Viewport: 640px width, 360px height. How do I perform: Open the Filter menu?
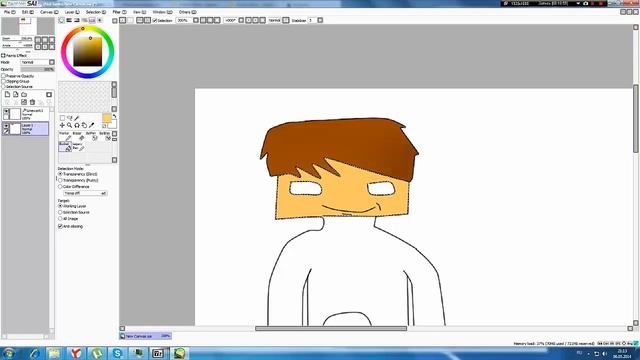click(x=119, y=12)
